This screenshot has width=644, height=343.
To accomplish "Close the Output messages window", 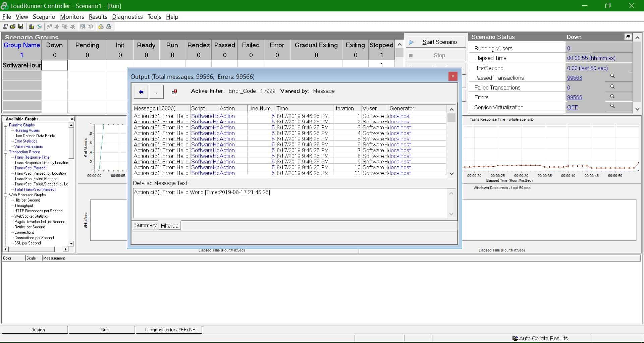I will tap(453, 76).
